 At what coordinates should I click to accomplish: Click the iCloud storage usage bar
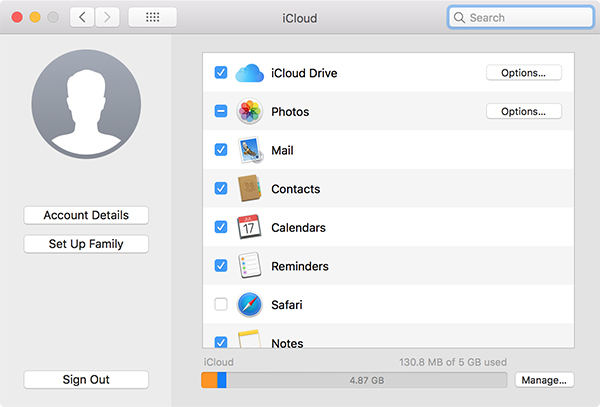pyautogui.click(x=354, y=380)
